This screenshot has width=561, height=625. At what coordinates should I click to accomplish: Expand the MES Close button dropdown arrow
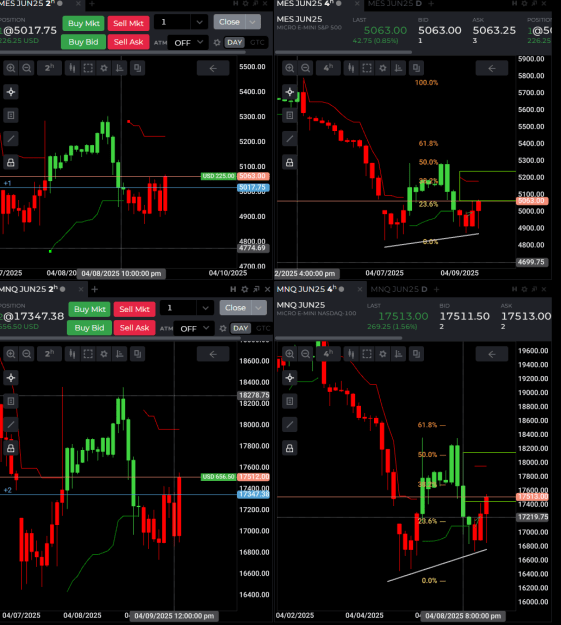[x=253, y=22]
